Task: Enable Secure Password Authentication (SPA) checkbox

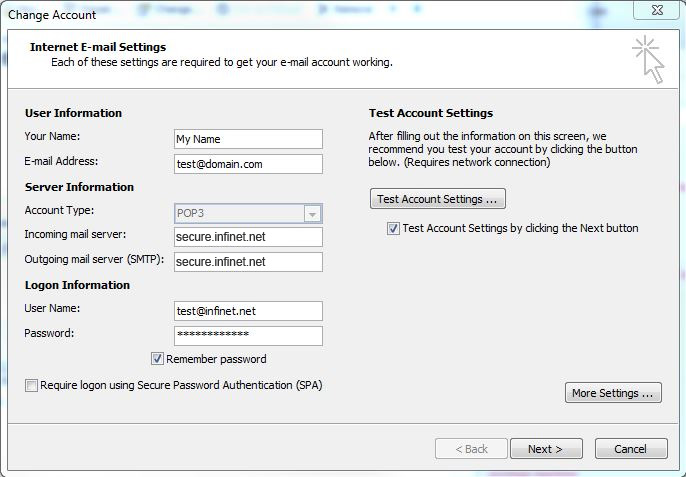Action: point(31,386)
